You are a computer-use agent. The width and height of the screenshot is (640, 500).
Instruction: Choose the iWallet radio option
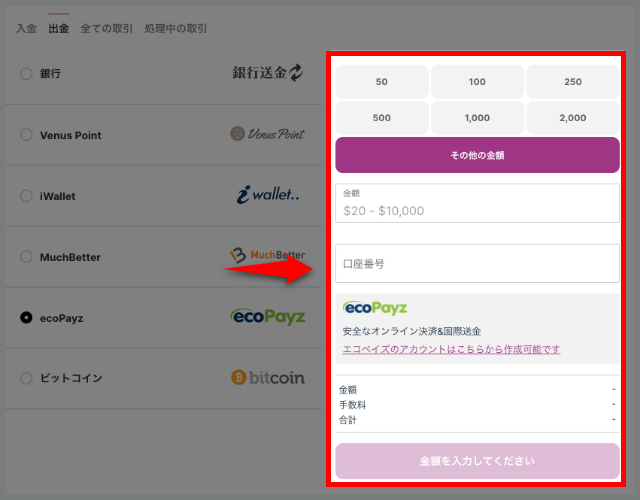point(26,197)
